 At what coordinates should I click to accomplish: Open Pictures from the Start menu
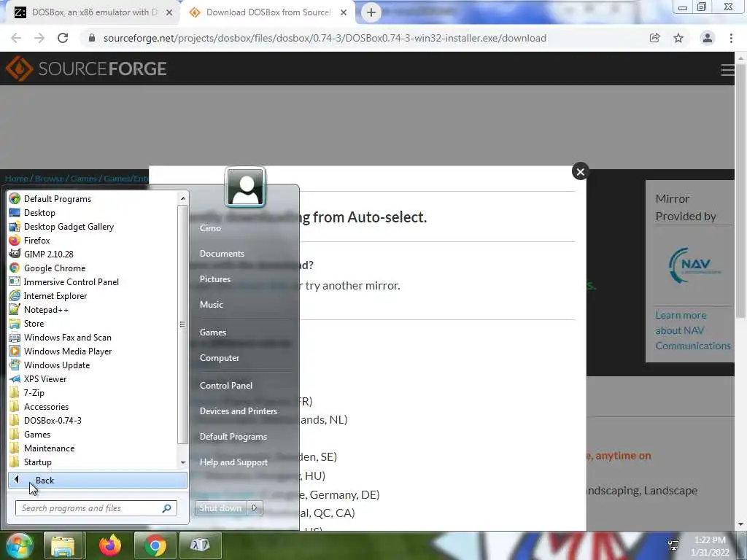coord(215,279)
